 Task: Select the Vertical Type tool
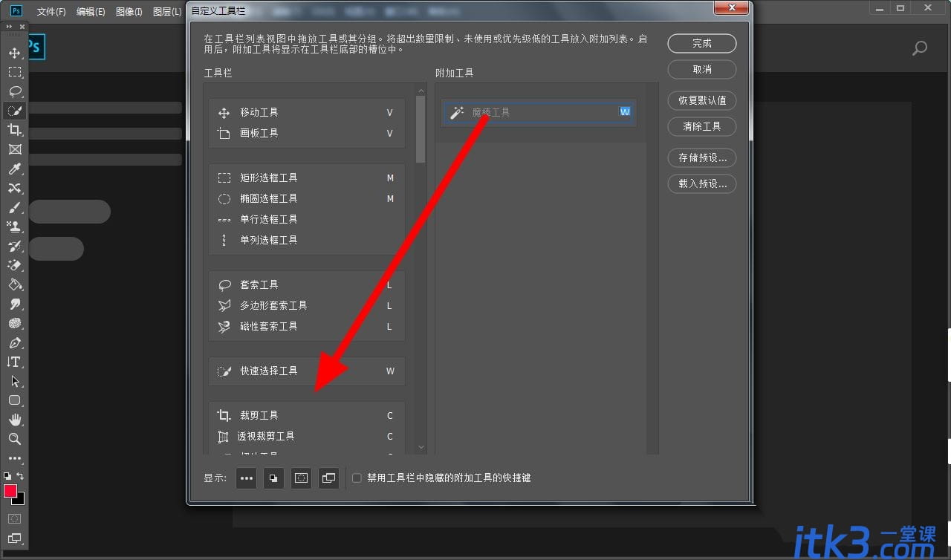coord(14,362)
